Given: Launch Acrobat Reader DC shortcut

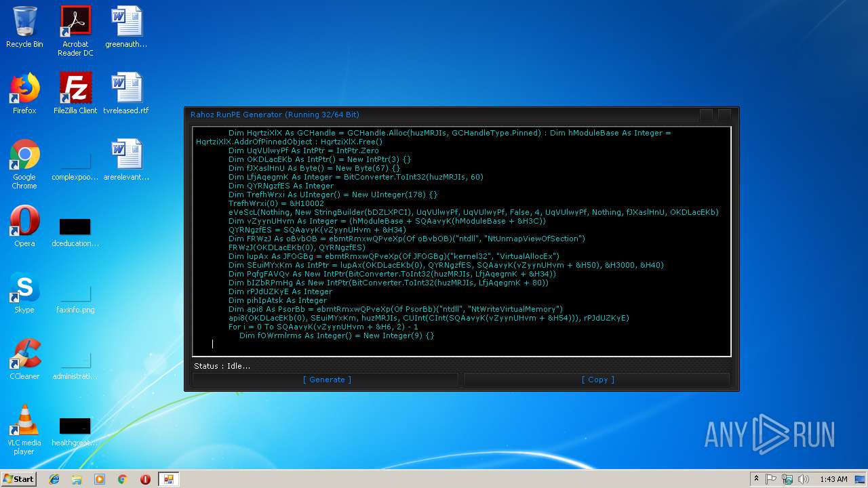Looking at the screenshot, I should pyautogui.click(x=75, y=32).
